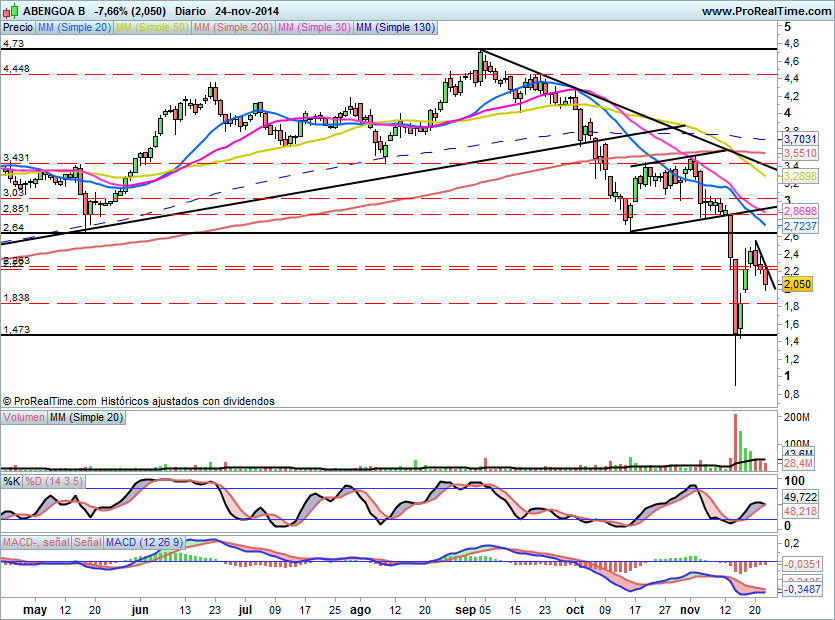835x620 pixels.
Task: Click the 2,64 support level label
Action: (x=13, y=228)
